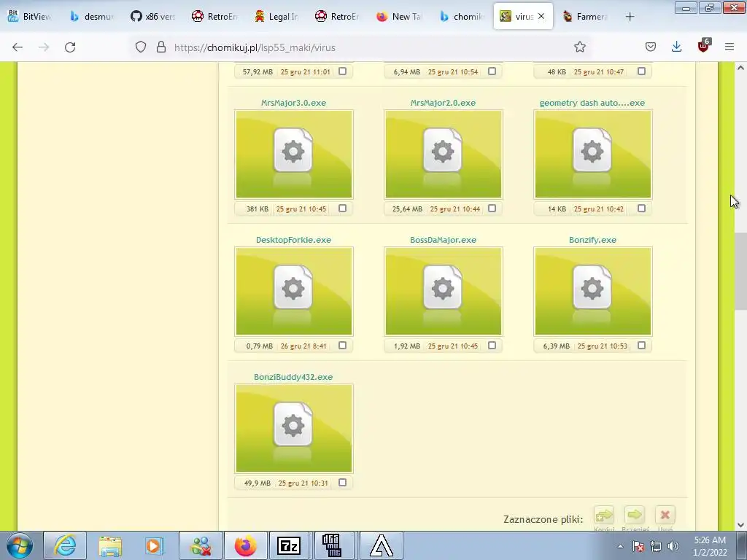Switch to the chomik Bing tab
The image size is (747, 560).
coord(461,16)
